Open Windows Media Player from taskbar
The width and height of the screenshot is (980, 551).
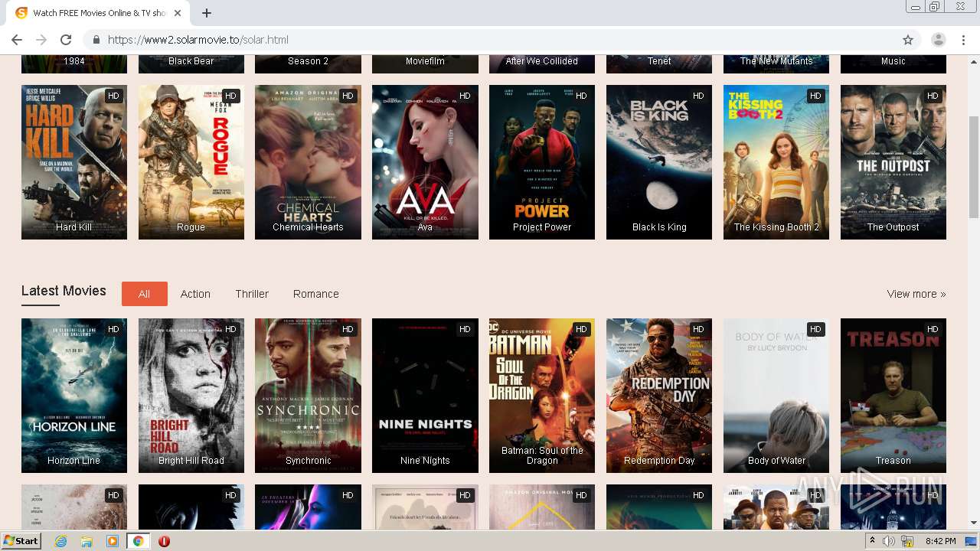pyautogui.click(x=113, y=541)
